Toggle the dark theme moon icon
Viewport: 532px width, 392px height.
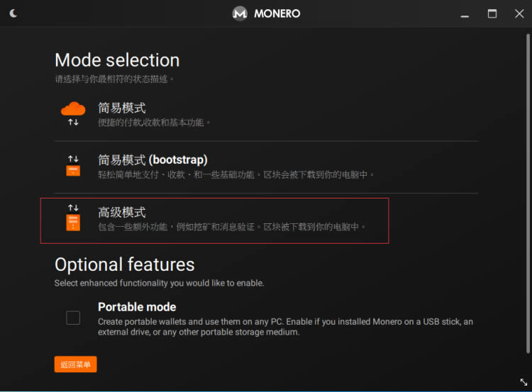pos(14,13)
